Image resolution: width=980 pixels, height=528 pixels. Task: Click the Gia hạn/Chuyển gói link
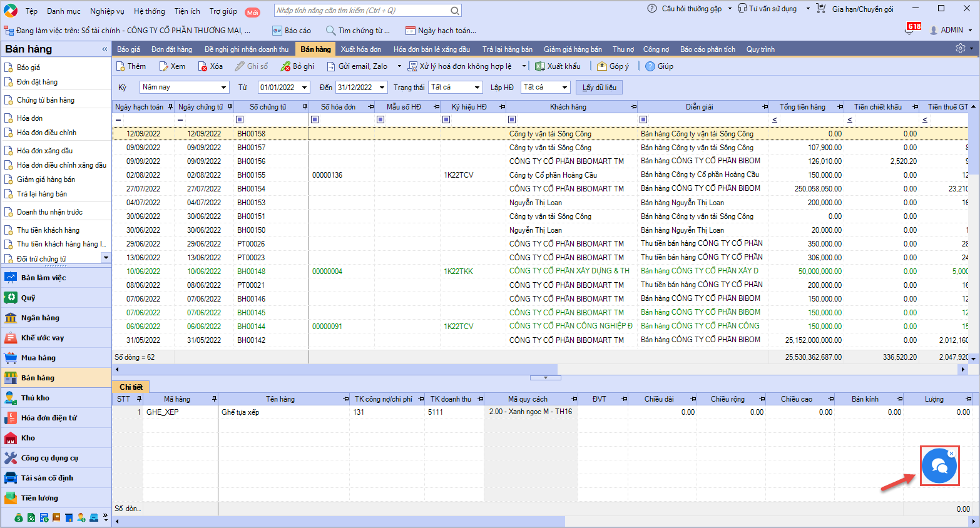click(862, 9)
